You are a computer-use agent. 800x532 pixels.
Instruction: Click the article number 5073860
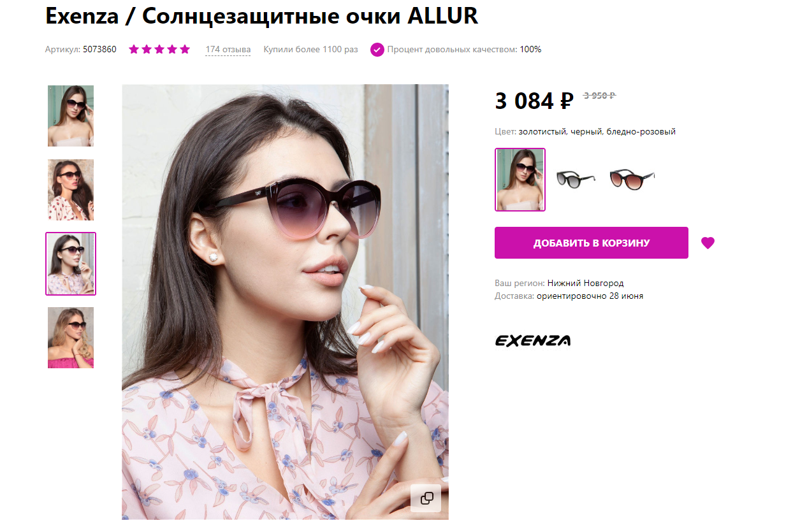(99, 49)
